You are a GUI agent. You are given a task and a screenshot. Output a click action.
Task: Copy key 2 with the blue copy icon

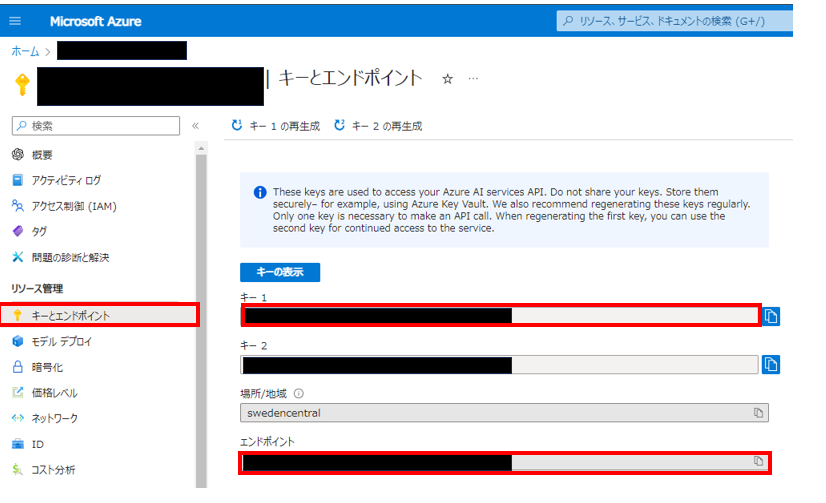[x=771, y=364]
